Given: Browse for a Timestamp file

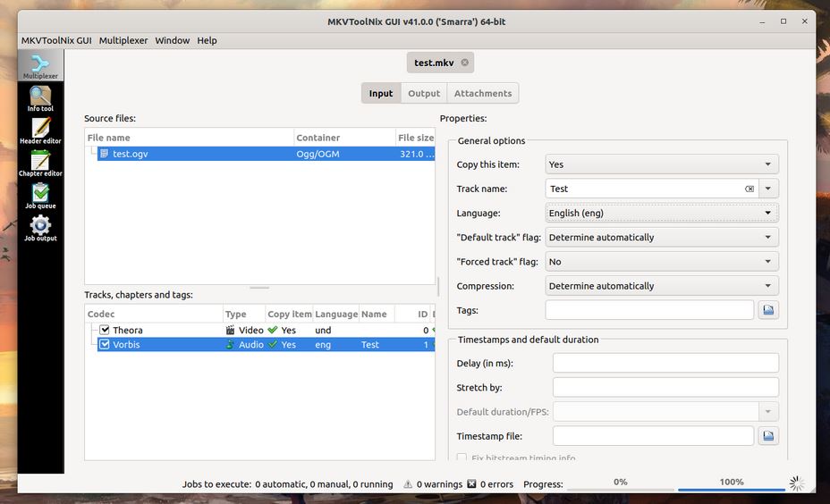Looking at the screenshot, I should click(x=768, y=436).
